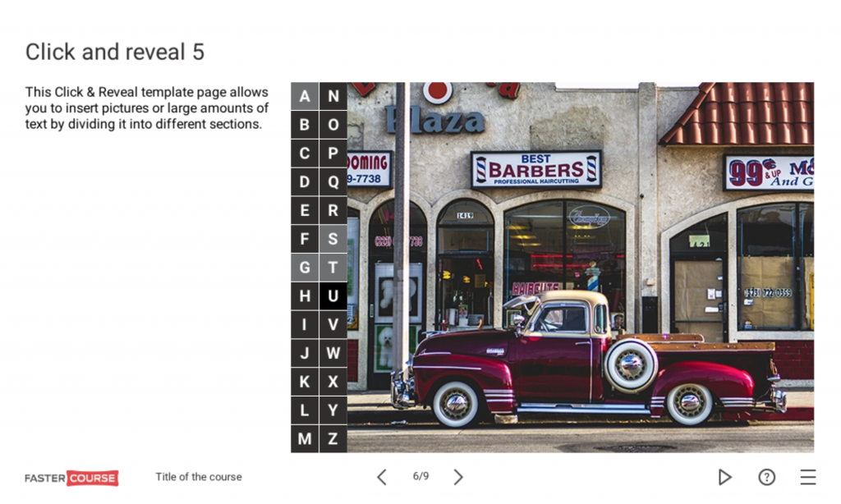Toggle the grayed letter G tile
Screen dimensions: 841x504
point(304,267)
